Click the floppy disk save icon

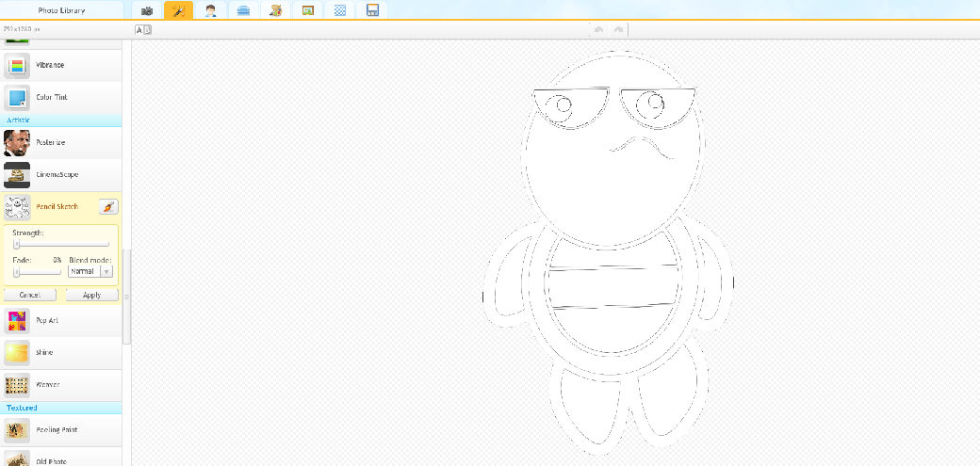tap(372, 10)
